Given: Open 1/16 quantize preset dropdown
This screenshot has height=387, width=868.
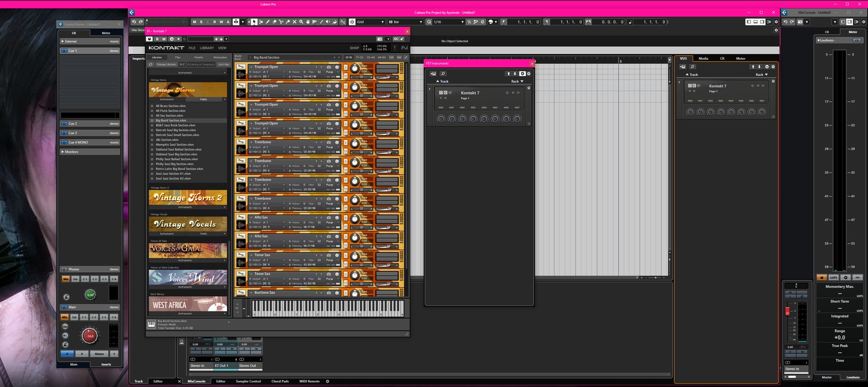Looking at the screenshot, I should pyautogui.click(x=448, y=22).
